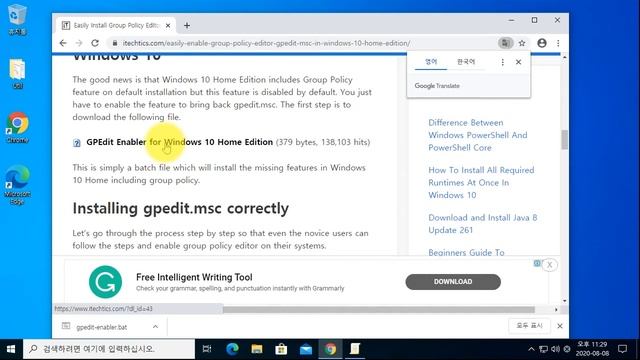Open a new browser tab

[187, 25]
